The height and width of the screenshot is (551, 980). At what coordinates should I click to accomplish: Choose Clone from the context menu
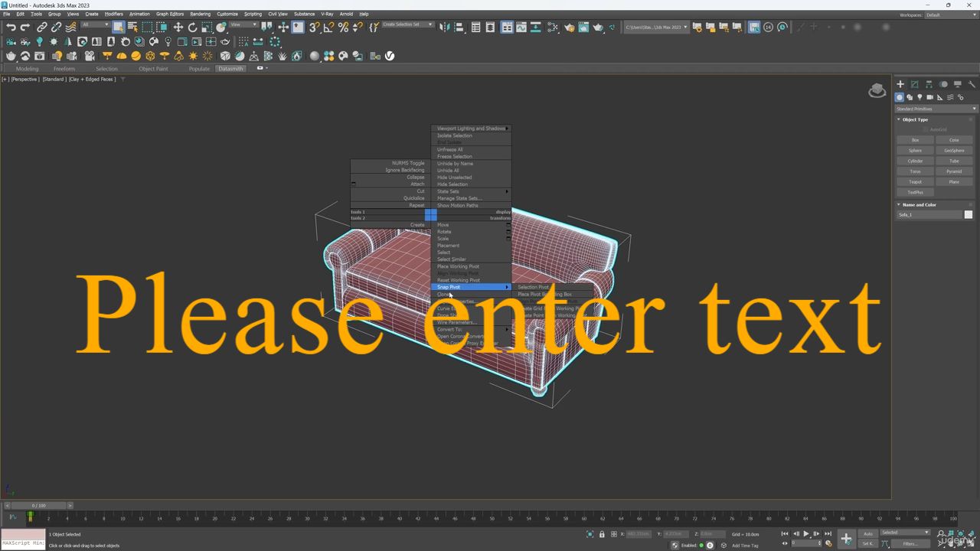pos(444,295)
